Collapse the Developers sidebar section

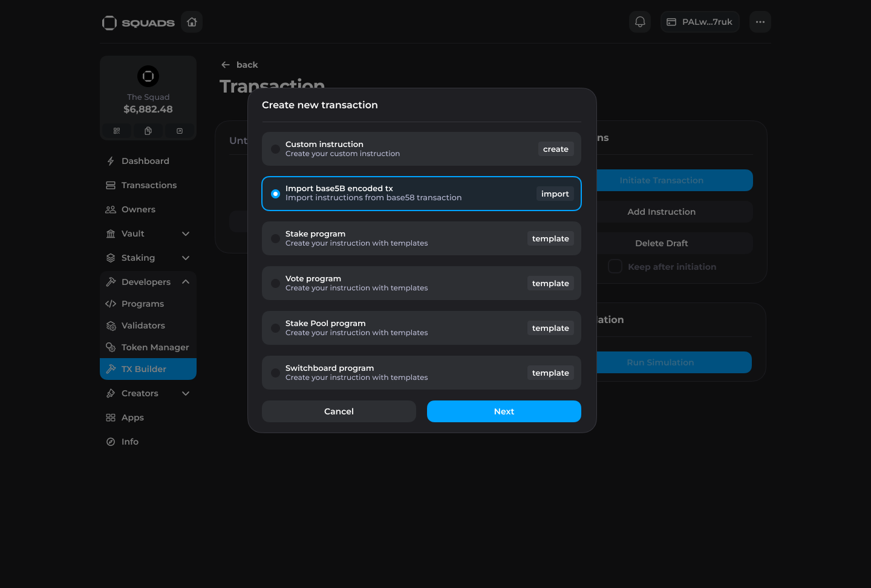tap(186, 282)
